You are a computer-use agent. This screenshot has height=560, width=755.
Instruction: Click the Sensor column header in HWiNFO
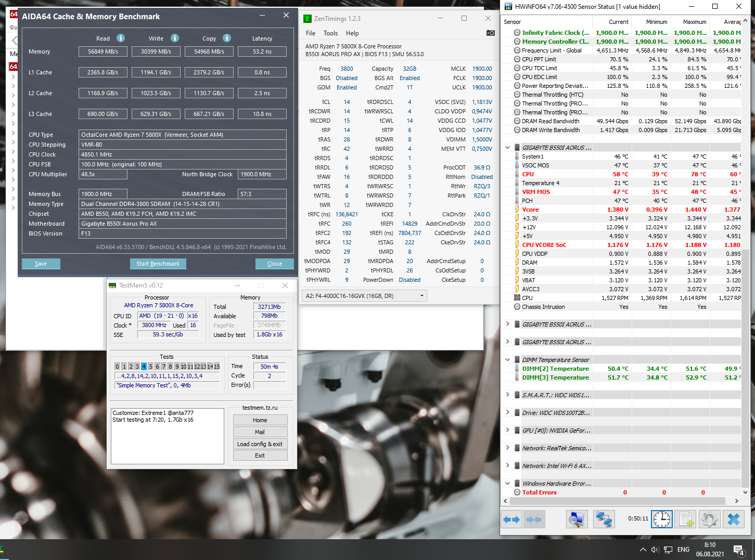pos(546,22)
